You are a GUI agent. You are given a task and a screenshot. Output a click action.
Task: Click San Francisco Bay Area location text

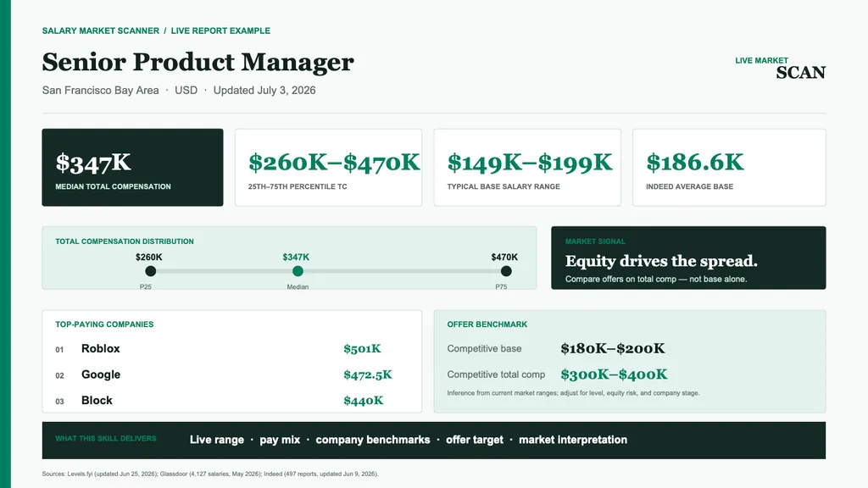coord(100,90)
